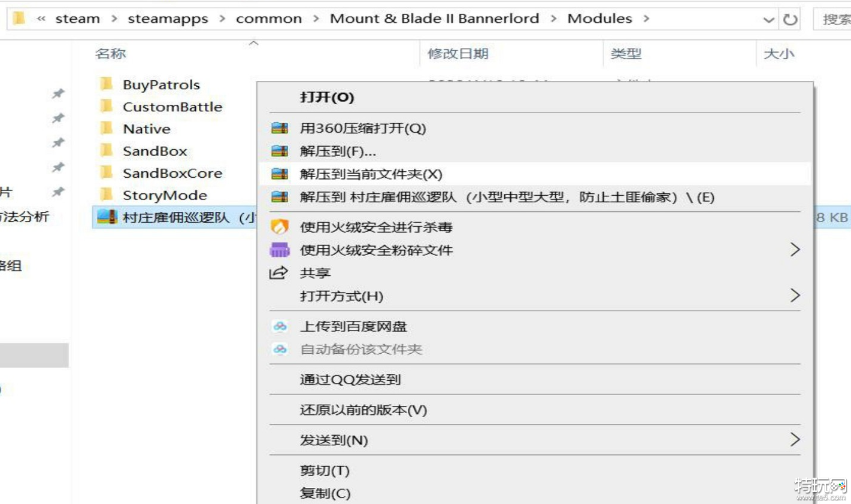
Task: Select the StoryMode folder name
Action: (165, 195)
